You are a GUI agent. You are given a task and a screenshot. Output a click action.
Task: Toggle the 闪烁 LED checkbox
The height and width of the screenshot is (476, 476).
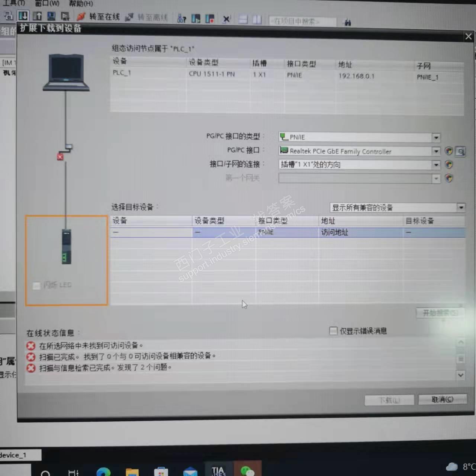36,286
